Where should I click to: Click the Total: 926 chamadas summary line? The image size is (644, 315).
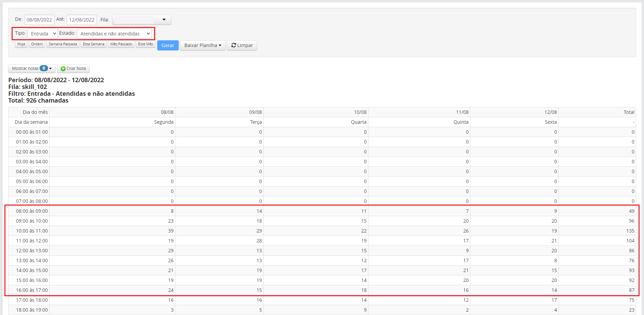[x=38, y=101]
